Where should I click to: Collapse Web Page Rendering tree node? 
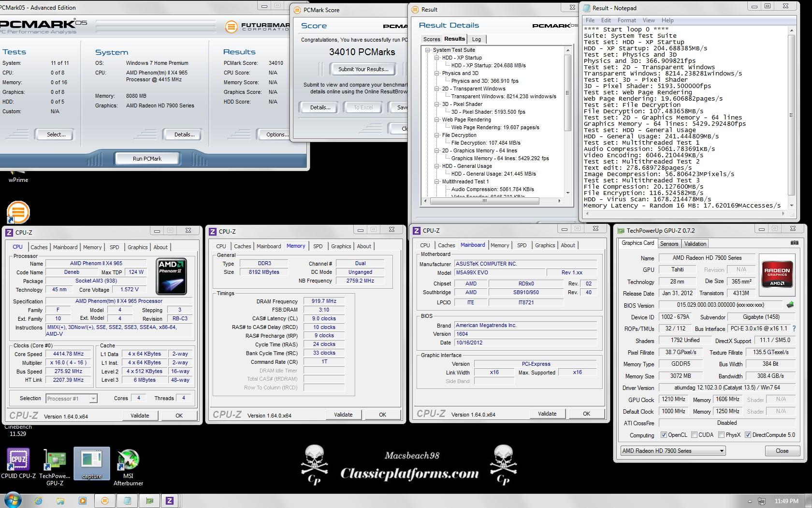(x=437, y=120)
